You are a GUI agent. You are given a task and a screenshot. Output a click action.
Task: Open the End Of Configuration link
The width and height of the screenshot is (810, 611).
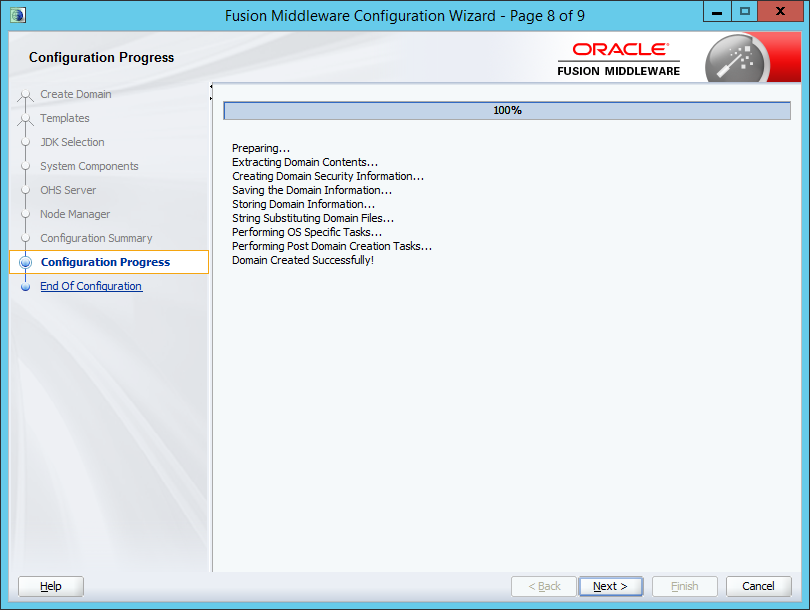pos(91,286)
